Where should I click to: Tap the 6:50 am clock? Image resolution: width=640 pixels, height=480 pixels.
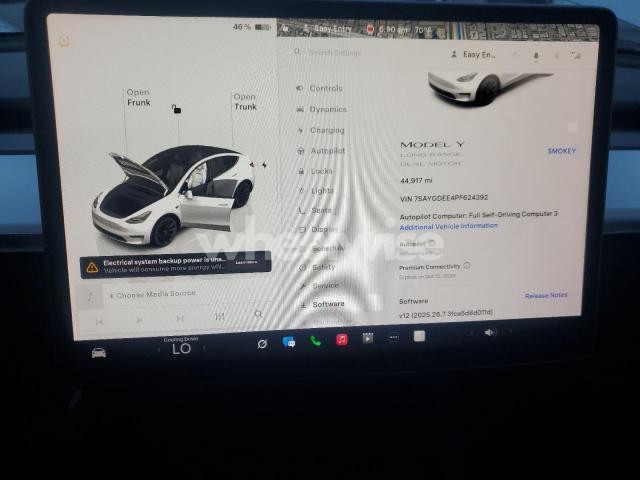click(393, 29)
